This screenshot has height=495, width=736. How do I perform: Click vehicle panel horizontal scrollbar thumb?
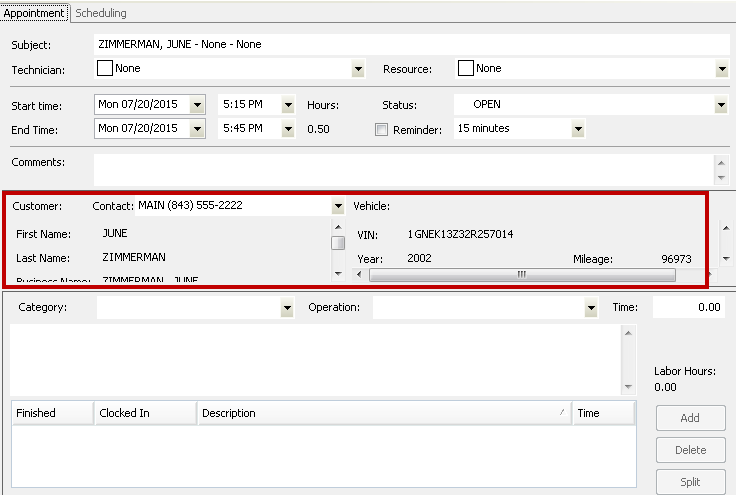tap(522, 274)
